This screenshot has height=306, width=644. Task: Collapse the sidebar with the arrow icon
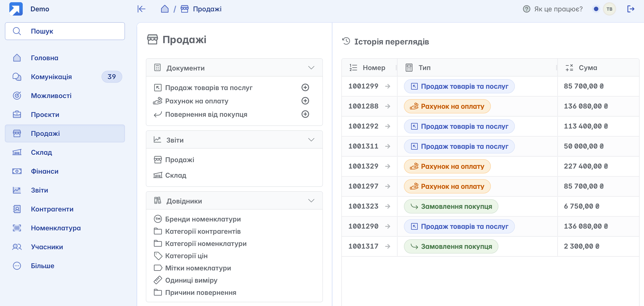141,9
